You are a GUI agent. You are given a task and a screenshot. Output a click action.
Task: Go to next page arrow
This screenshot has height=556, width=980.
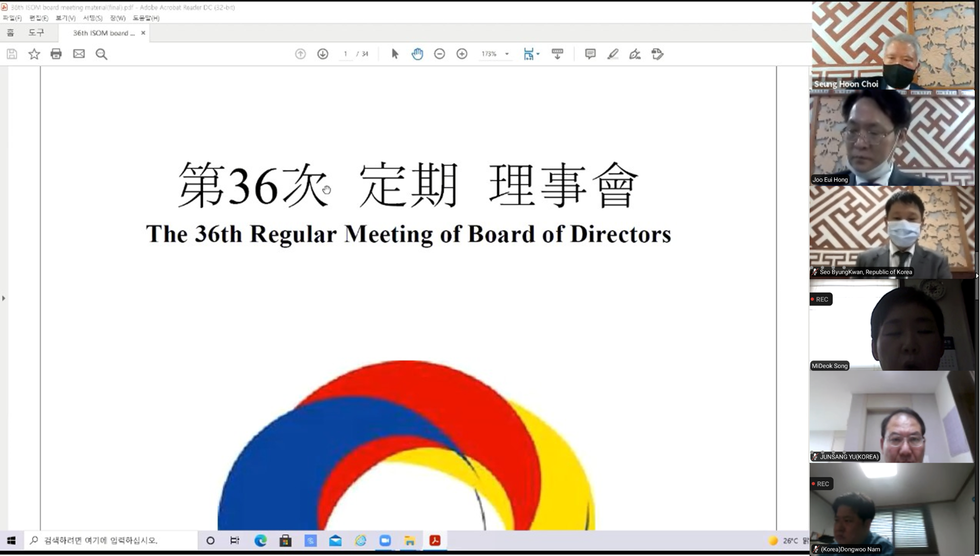click(x=323, y=54)
